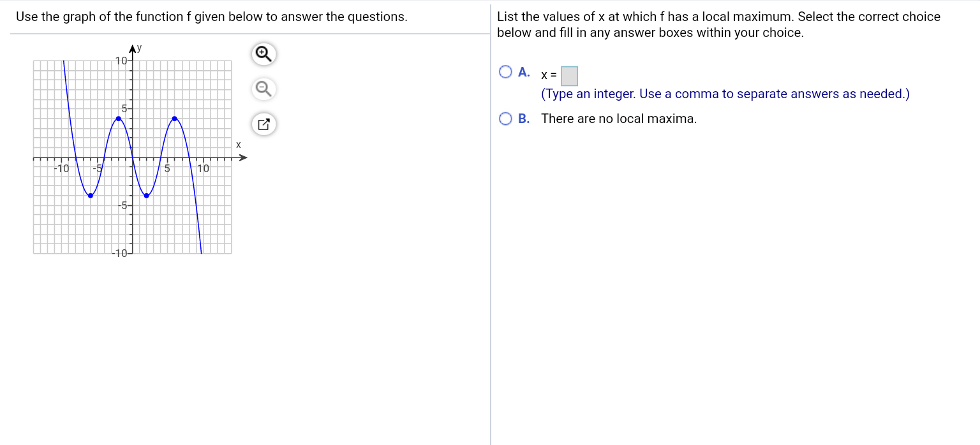
Task: Click the zoom out magnifier icon
Action: click(264, 89)
